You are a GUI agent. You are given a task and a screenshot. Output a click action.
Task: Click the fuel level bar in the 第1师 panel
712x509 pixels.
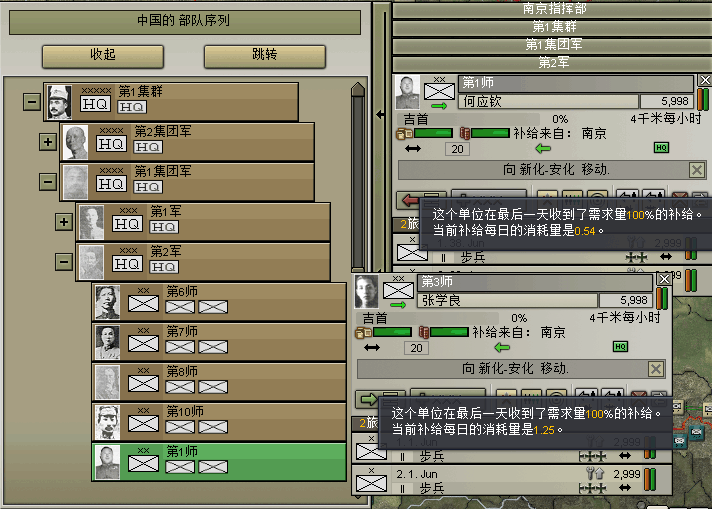pos(490,133)
